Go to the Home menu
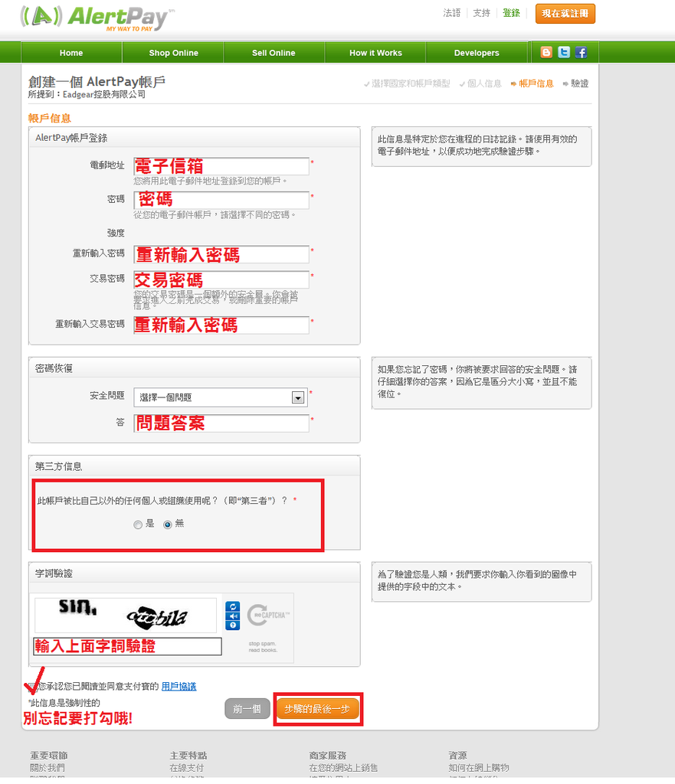This screenshot has height=784, width=675. tap(71, 53)
